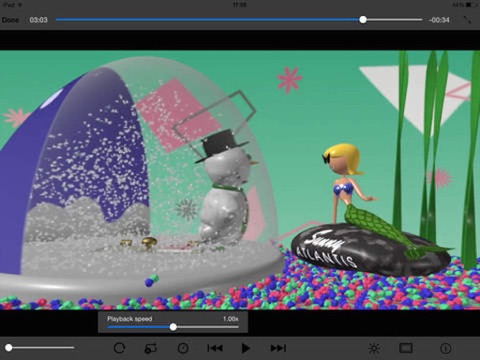
Task: Click the volume slider handle
Action: pos(9,348)
